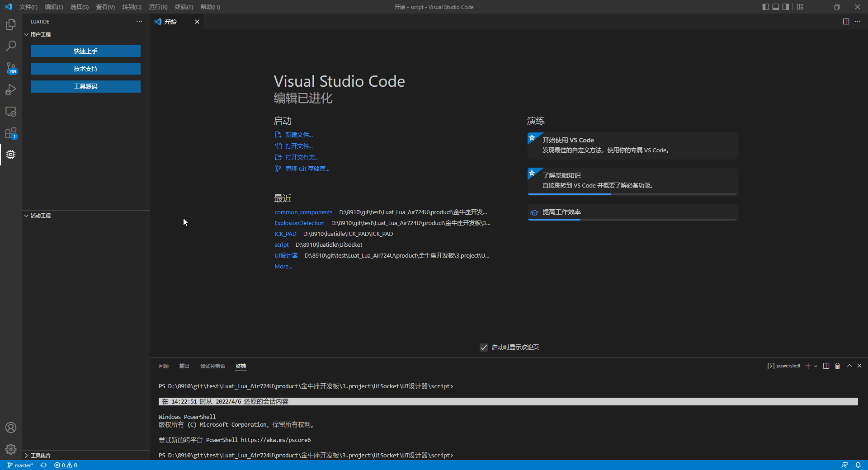
Task: Maximize the panel with up chevron
Action: [x=849, y=366]
